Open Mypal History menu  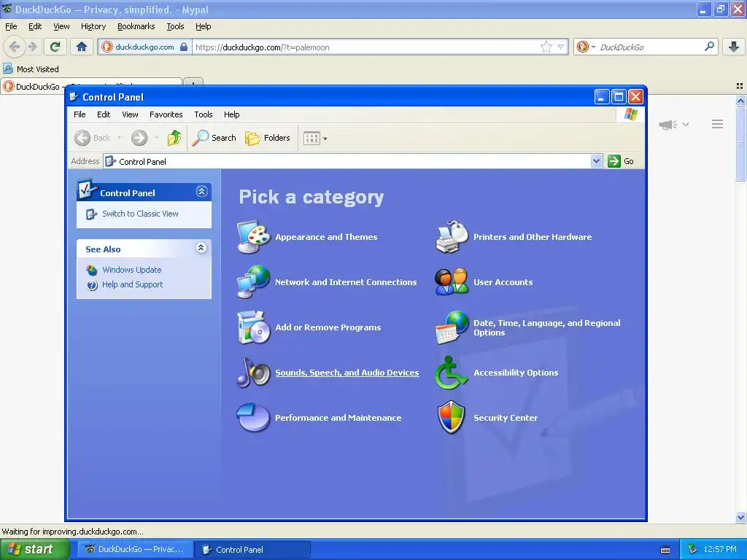pyautogui.click(x=93, y=26)
